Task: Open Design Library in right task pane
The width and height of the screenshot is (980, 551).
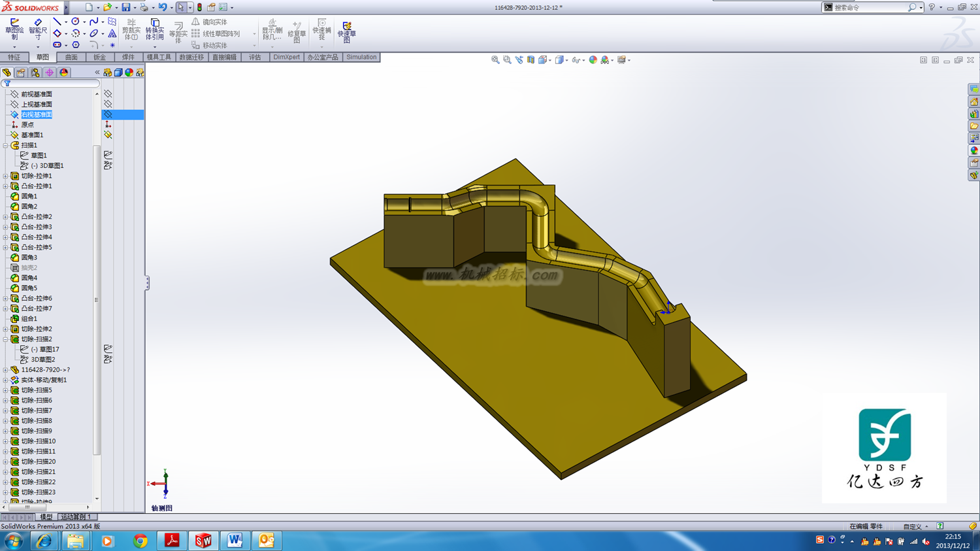Action: click(973, 114)
